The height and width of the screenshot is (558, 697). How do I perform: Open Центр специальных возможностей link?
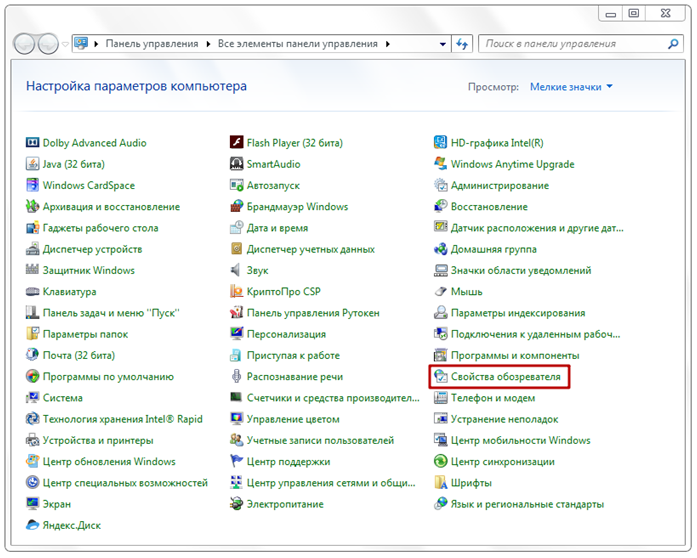(125, 483)
